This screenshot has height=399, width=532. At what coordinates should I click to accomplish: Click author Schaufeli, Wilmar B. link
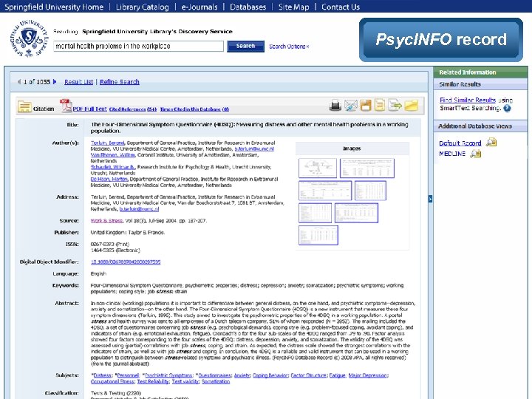pos(112,167)
